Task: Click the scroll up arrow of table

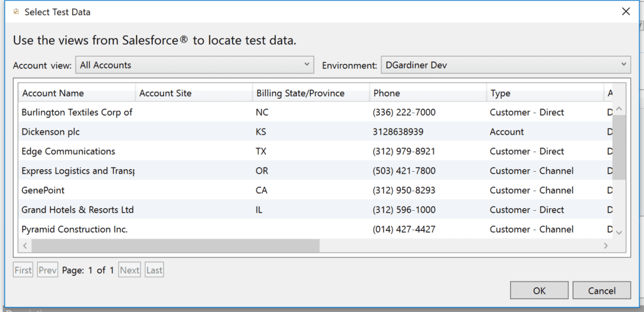Action: coord(619,109)
